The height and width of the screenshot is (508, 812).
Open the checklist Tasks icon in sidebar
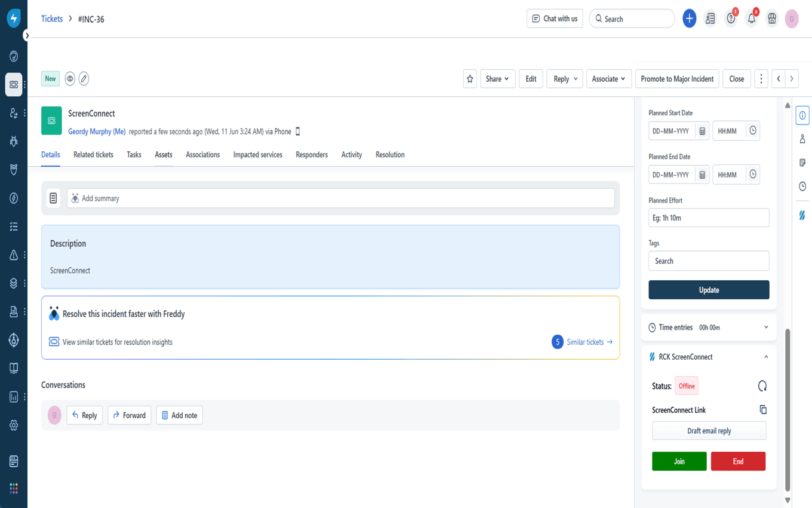click(14, 227)
